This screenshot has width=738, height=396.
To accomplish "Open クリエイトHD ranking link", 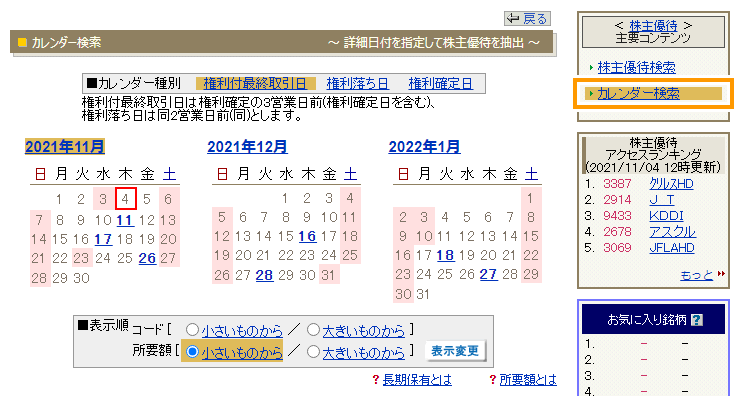I will click(x=671, y=184).
